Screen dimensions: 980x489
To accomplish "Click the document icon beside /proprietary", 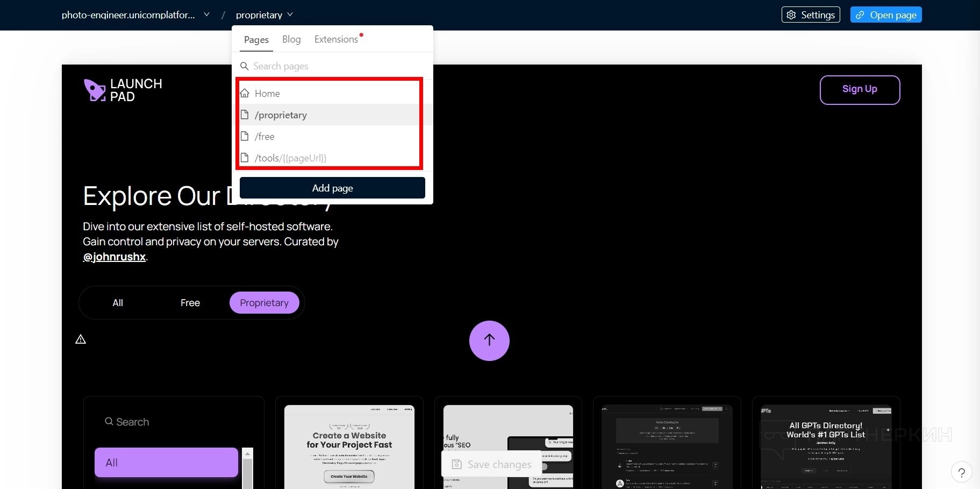I will click(x=245, y=115).
